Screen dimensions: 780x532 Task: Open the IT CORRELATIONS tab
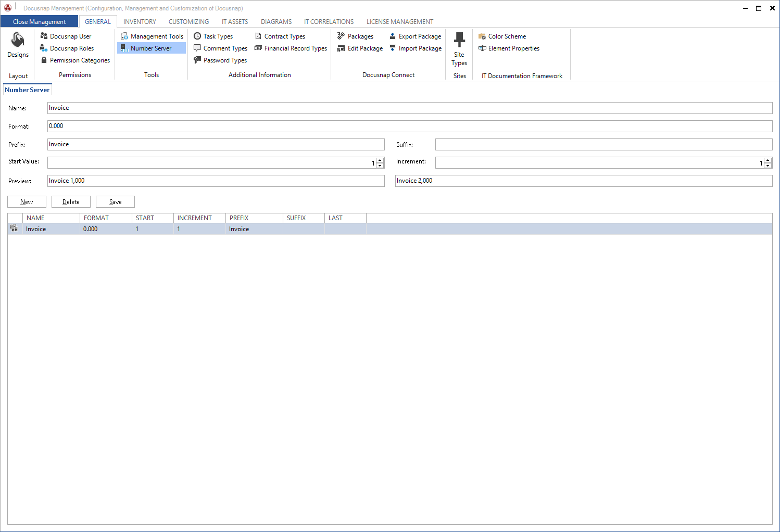[329, 21]
